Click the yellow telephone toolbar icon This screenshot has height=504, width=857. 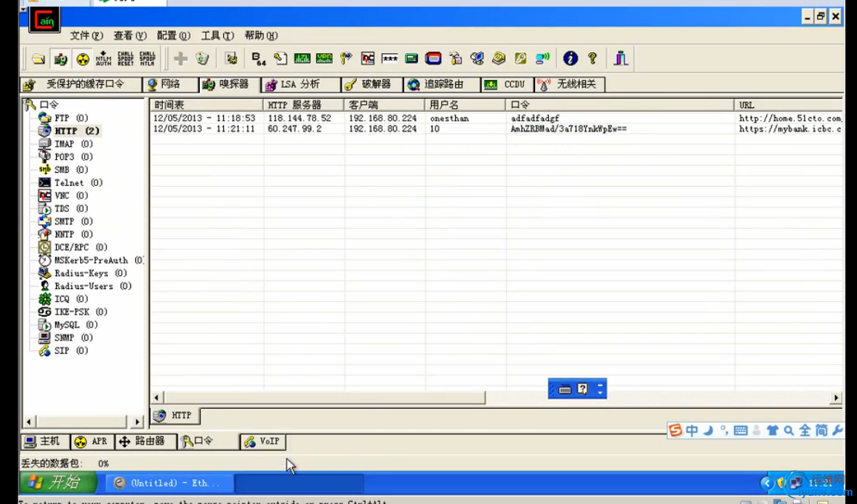tap(499, 58)
